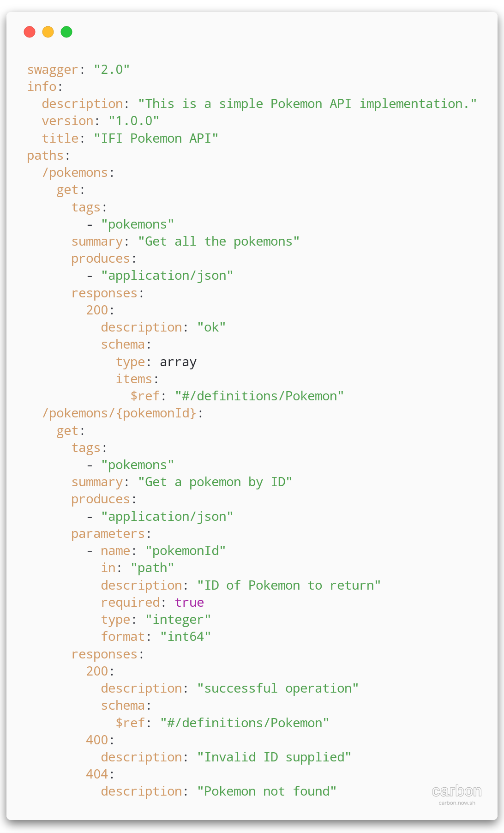The height and width of the screenshot is (833, 504).
Task: Click the parameters key
Action: (x=108, y=534)
